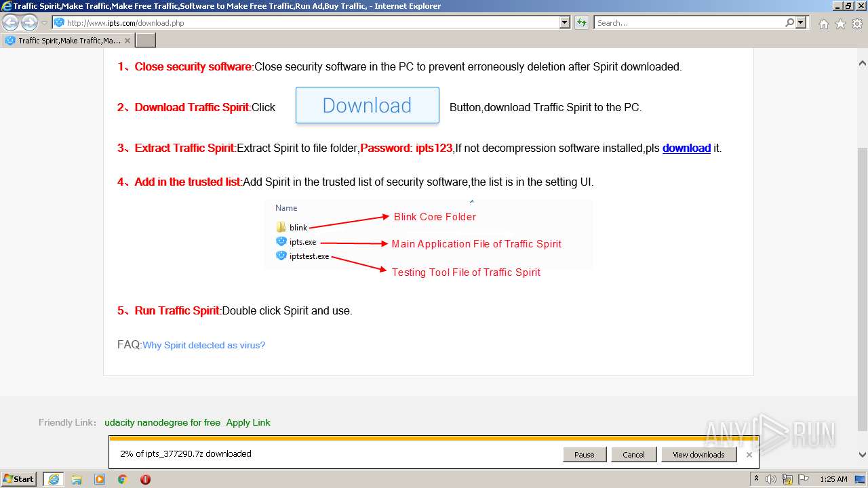868x488 pixels.
Task: Close the download notification bar
Action: pos(749,455)
